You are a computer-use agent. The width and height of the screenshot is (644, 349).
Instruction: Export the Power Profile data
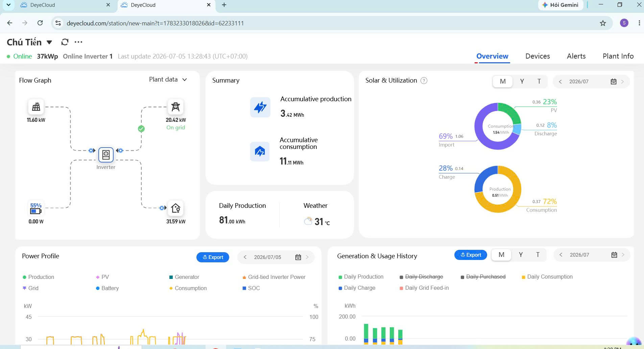coord(213,257)
